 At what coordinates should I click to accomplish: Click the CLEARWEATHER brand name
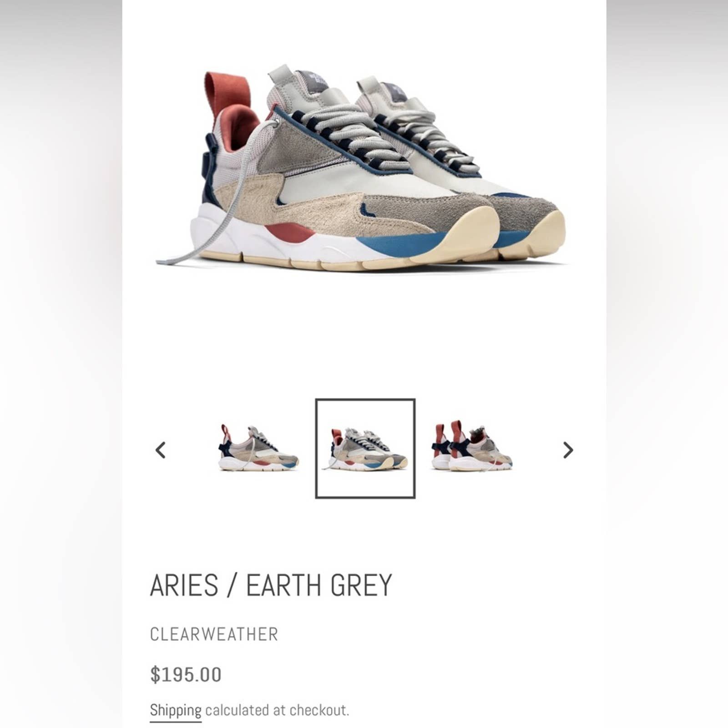(214, 634)
